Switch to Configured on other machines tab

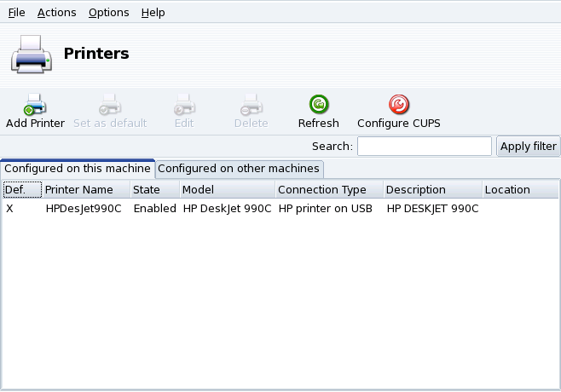coord(239,169)
